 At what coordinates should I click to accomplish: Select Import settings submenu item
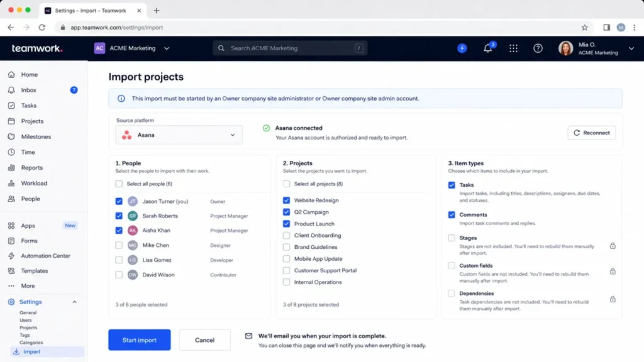point(47,352)
